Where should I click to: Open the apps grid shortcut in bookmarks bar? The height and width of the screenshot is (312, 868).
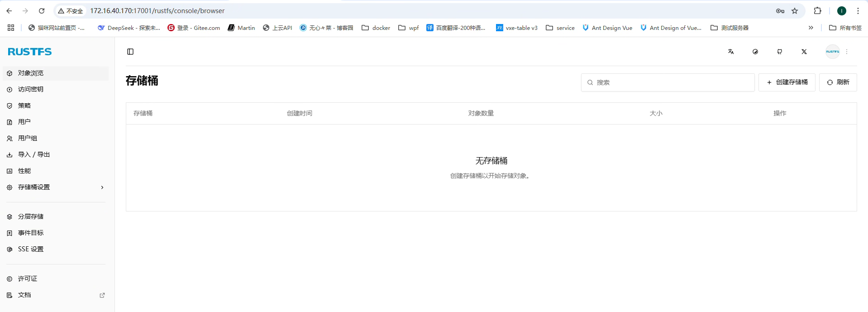pyautogui.click(x=11, y=28)
